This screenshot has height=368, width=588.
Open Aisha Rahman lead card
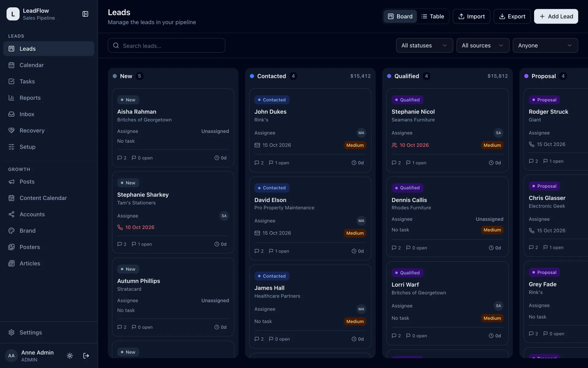pos(173,128)
